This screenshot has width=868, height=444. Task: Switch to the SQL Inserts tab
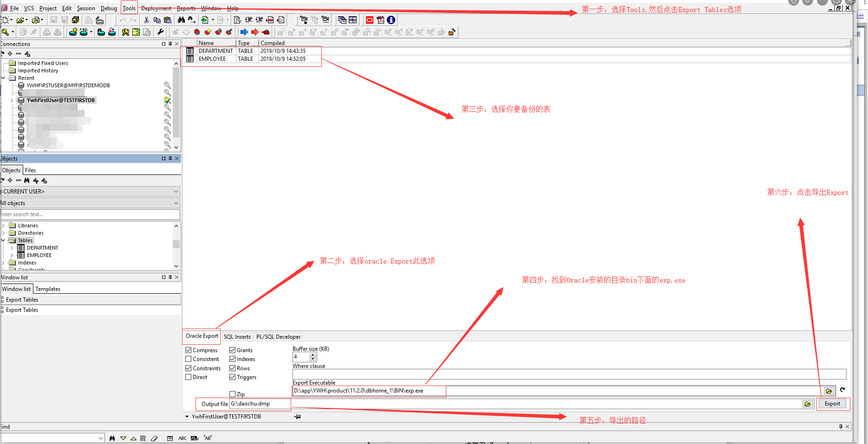[237, 336]
